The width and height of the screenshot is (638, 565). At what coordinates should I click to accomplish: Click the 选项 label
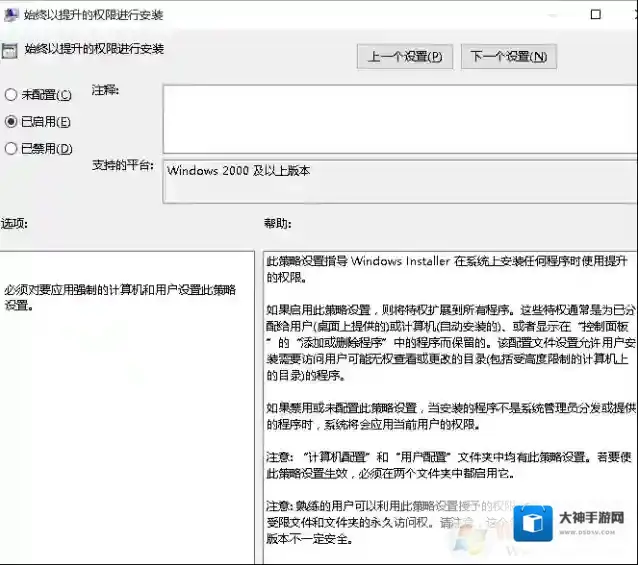(x=14, y=223)
